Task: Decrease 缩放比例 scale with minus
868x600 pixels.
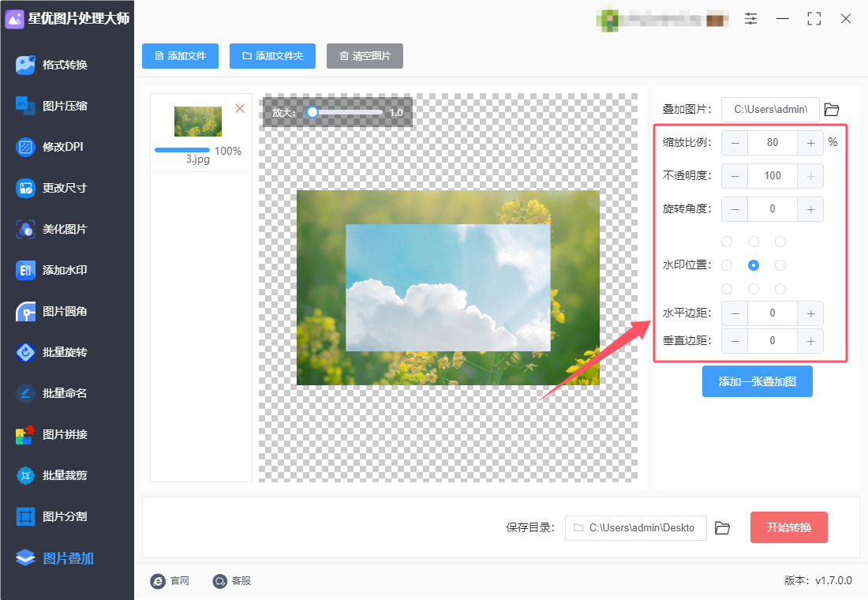Action: pos(735,143)
